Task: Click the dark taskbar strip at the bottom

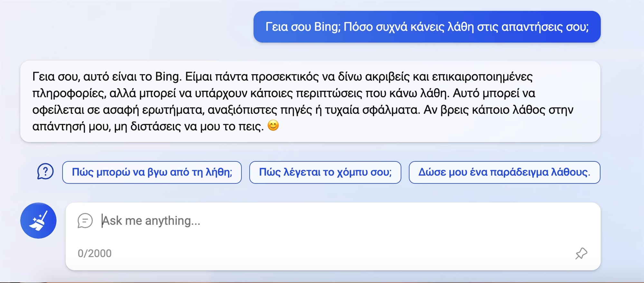Action: 322,281
